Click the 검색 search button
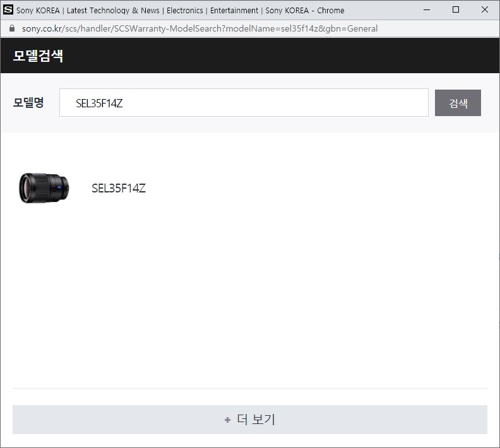500x448 pixels. (458, 103)
